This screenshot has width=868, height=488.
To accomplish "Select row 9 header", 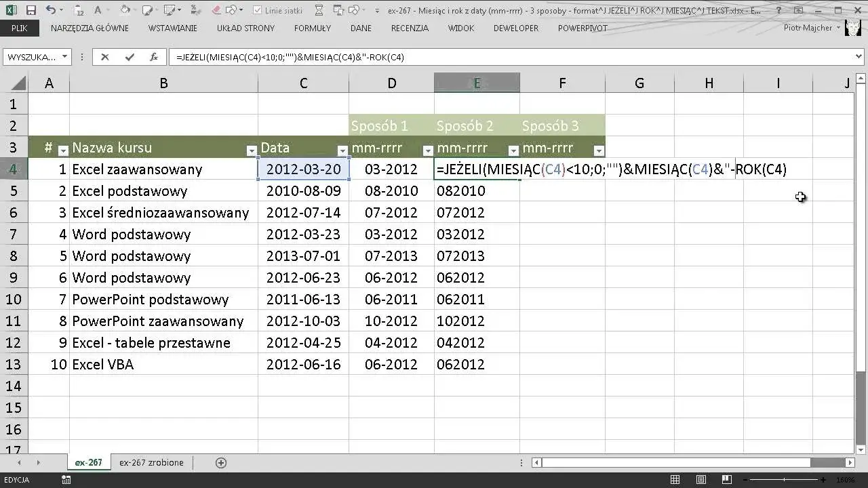I will pos(14,277).
